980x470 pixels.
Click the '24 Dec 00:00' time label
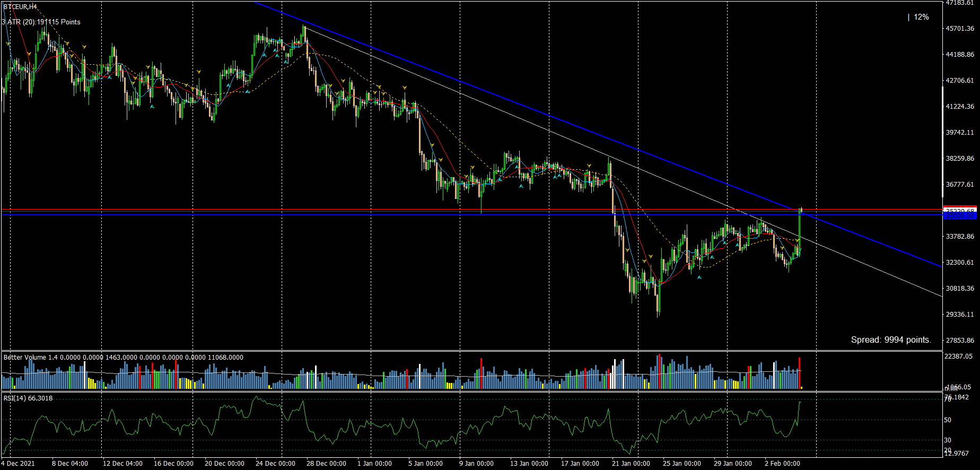pos(275,464)
